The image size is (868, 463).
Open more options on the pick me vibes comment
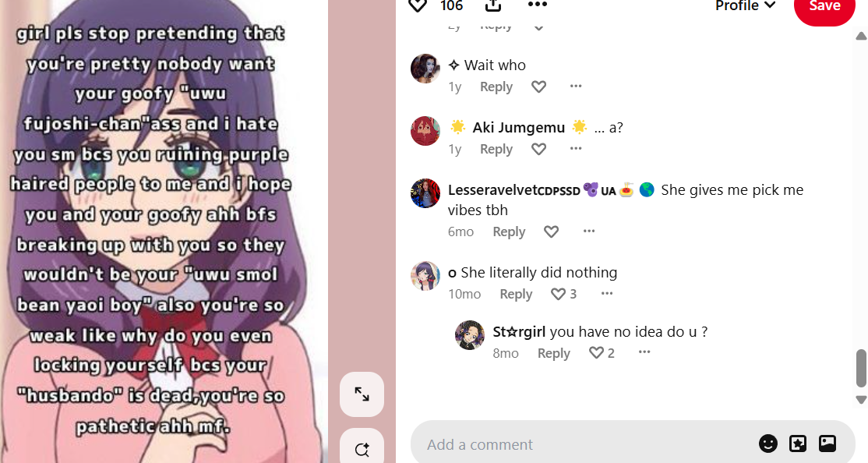[589, 231]
